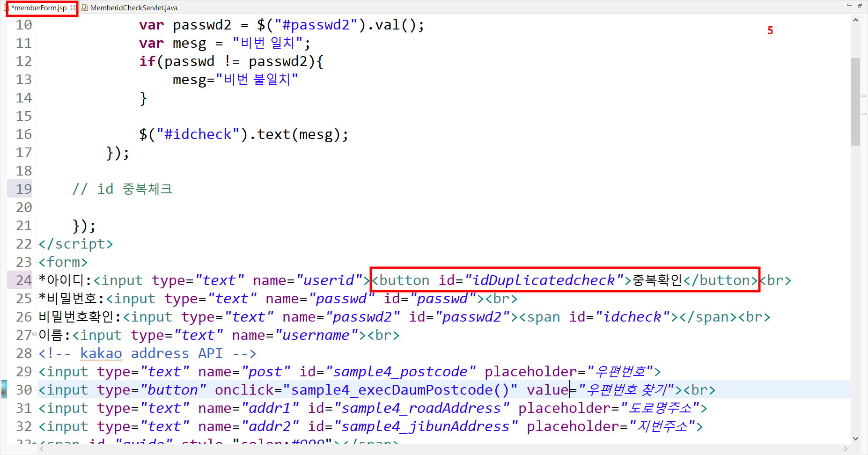Click the vertical scrollbar thumb
868x455 pixels.
[856, 102]
